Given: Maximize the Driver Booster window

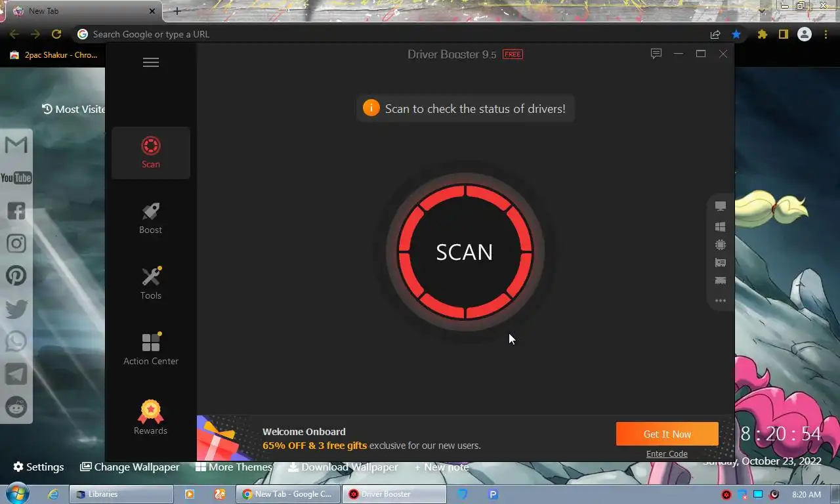Looking at the screenshot, I should [x=701, y=54].
